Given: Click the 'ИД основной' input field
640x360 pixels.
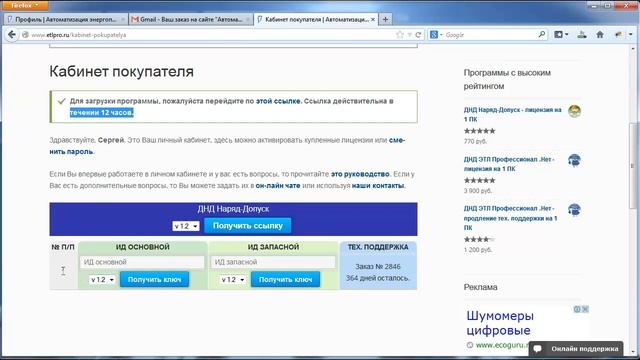Looking at the screenshot, I should [142, 262].
